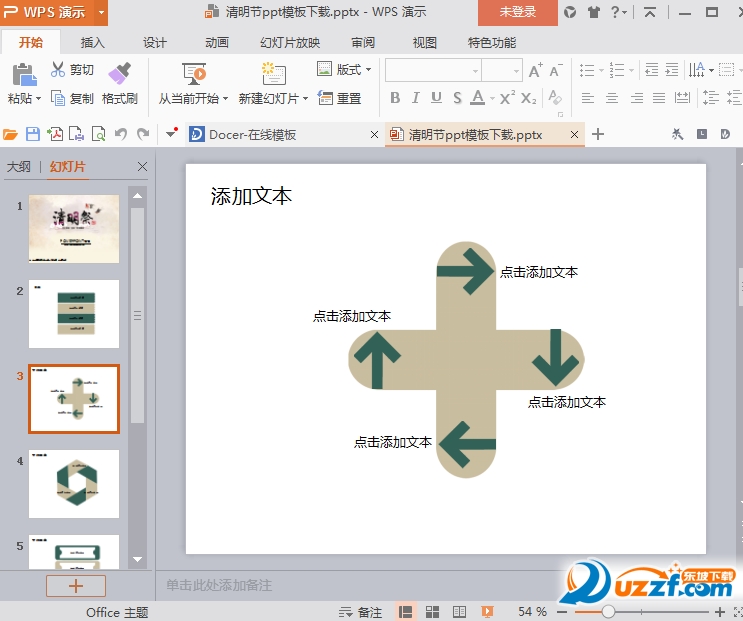743x621 pixels.
Task: Select slide 2 thumbnail
Action: 74,314
